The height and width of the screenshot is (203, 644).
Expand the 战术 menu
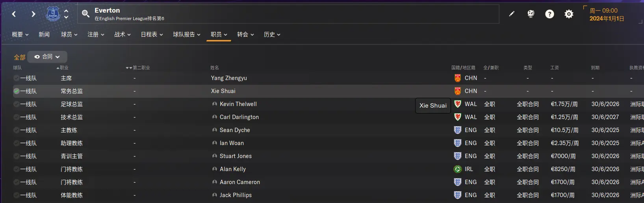coord(122,35)
